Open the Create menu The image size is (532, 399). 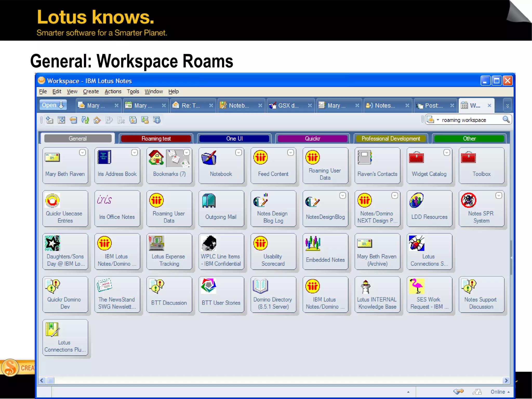pos(91,91)
